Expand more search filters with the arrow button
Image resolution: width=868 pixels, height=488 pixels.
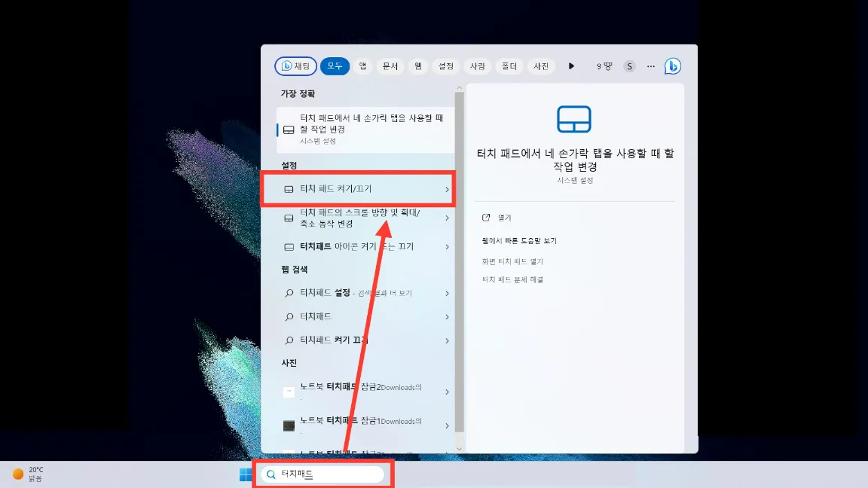click(x=571, y=66)
